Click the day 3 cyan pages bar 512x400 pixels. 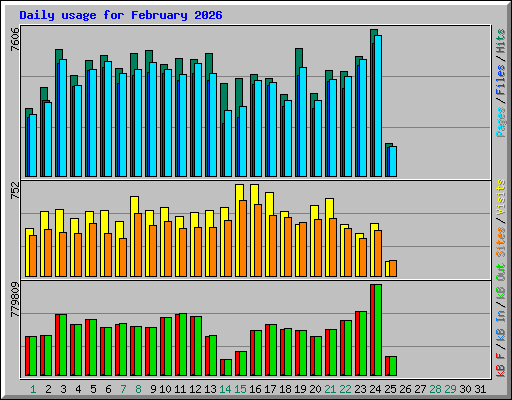63,118
